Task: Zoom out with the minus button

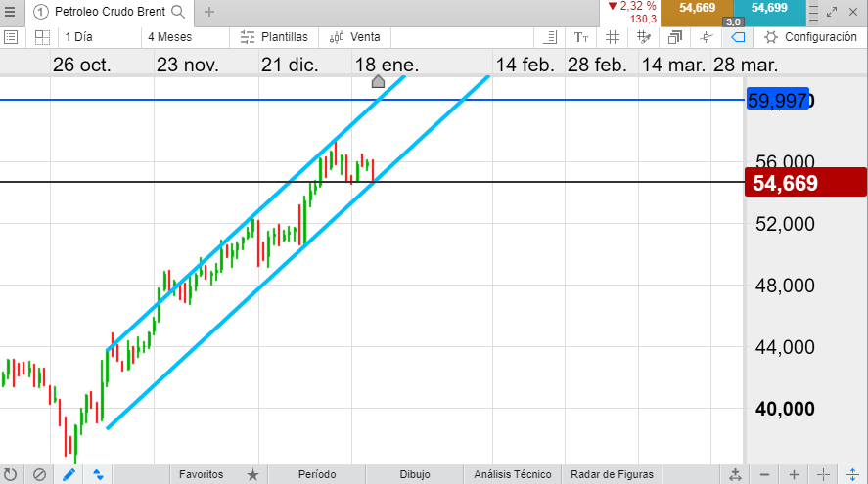Action: [764, 474]
